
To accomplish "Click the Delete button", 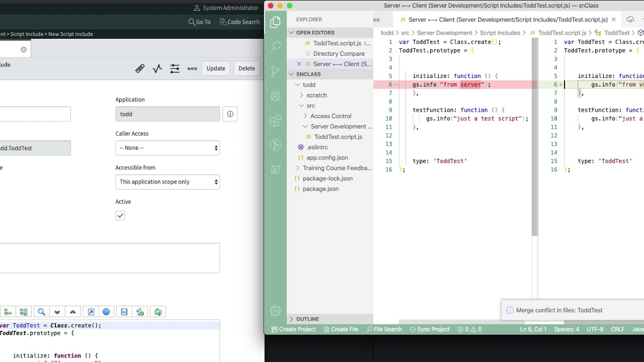I will pyautogui.click(x=247, y=68).
